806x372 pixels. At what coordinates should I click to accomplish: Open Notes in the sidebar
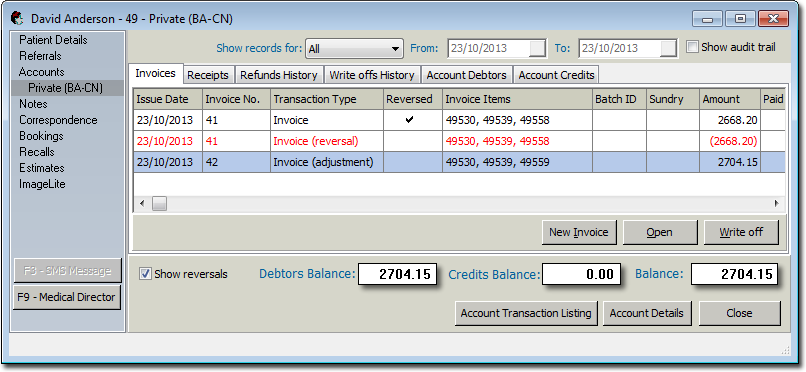click(x=33, y=104)
